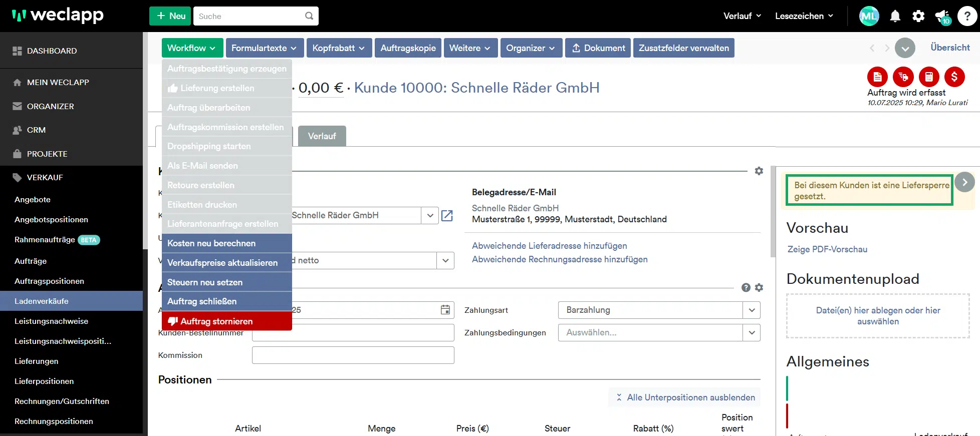This screenshot has width=980, height=436.
Task: Open the Formulartexte dropdown
Action: point(265,48)
